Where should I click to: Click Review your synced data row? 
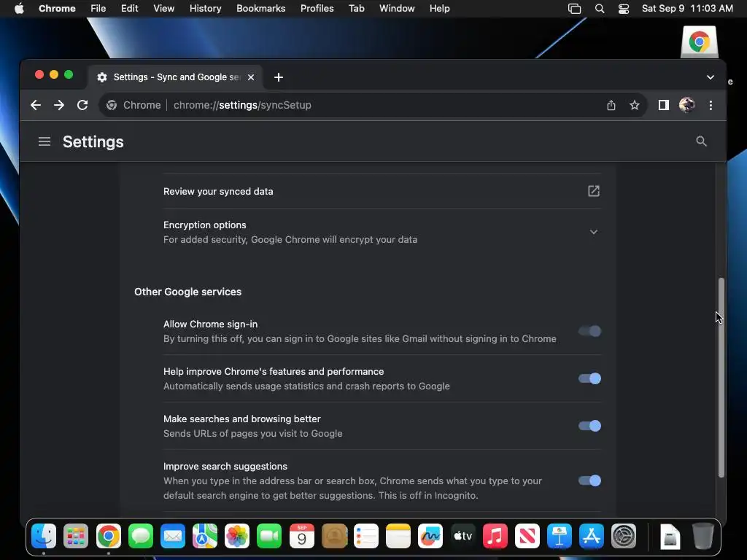tap(382, 191)
